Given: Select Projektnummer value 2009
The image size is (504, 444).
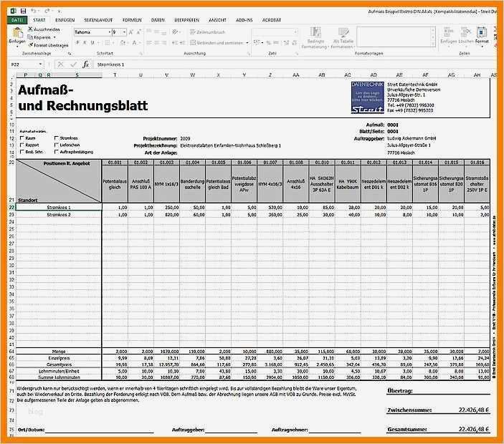Looking at the screenshot, I should [185, 139].
